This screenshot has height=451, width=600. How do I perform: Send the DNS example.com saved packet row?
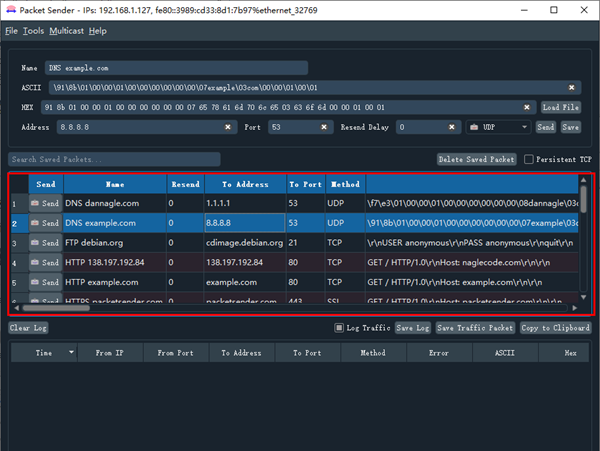(46, 223)
